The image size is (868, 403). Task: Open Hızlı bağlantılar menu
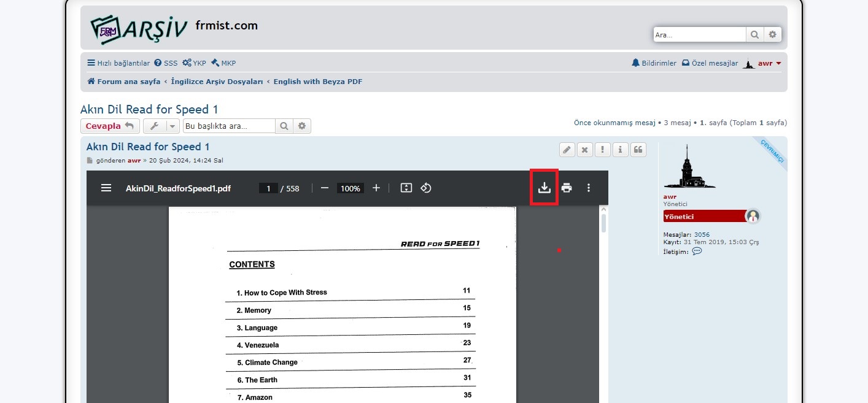coord(118,63)
